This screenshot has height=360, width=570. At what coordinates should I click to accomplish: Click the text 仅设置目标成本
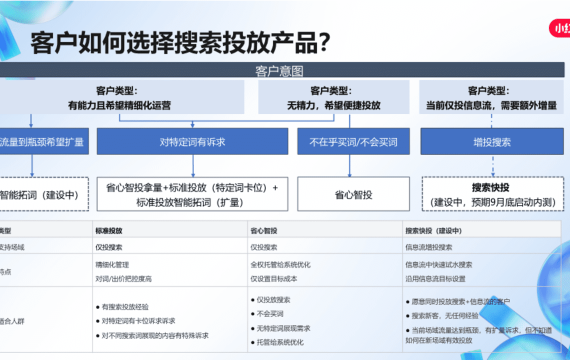click(x=274, y=279)
